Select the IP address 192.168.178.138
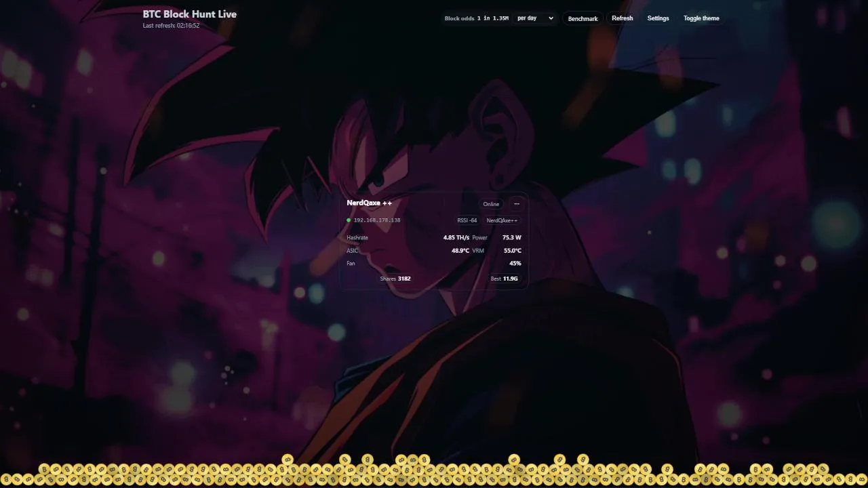 point(377,220)
